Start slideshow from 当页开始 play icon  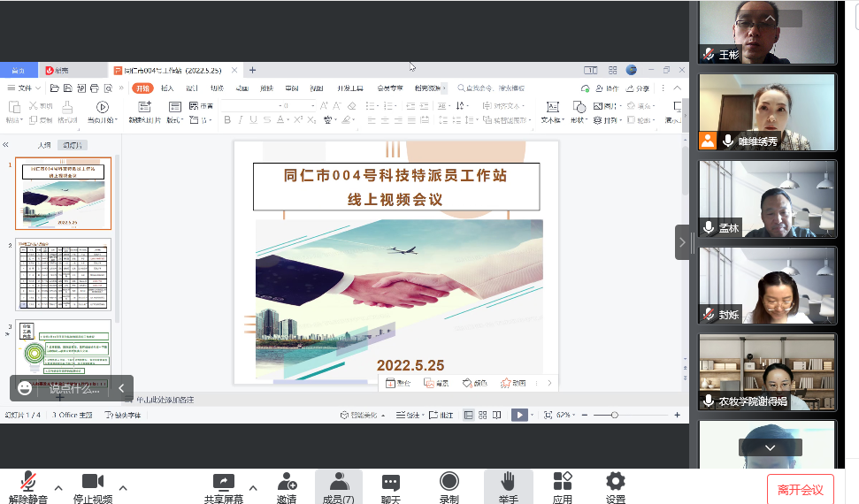click(x=103, y=107)
